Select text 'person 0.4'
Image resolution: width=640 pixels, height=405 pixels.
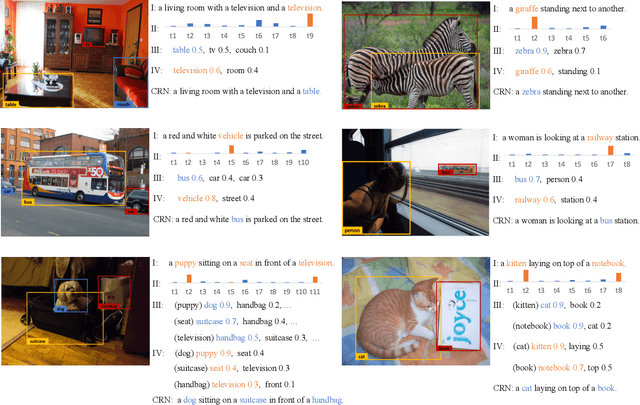pyautogui.click(x=564, y=179)
